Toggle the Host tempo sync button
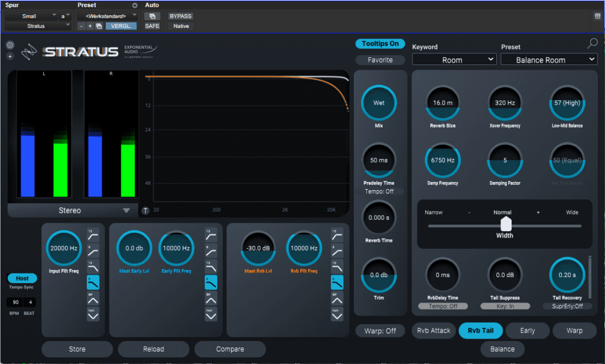The height and width of the screenshot is (364, 605). pyautogui.click(x=22, y=278)
